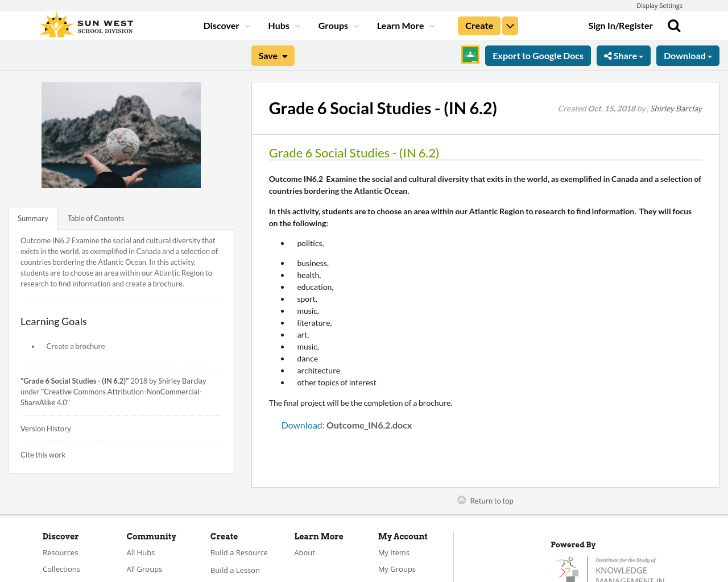Click the Cite this work link
The image size is (728, 582).
43,455
